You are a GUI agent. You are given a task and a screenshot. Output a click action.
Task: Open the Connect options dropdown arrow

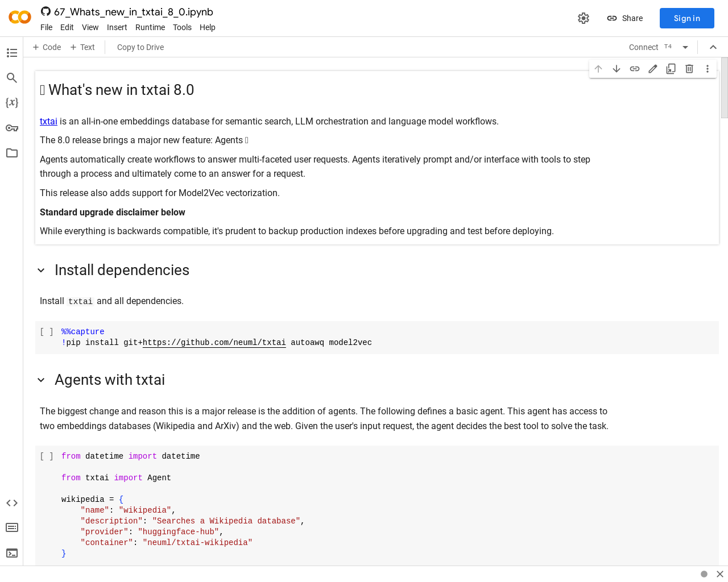[x=685, y=47]
